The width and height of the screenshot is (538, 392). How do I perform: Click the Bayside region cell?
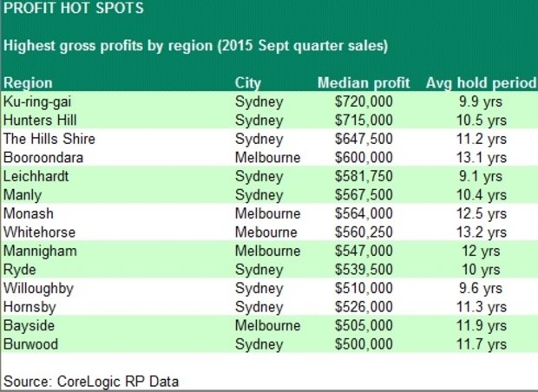[x=29, y=326]
